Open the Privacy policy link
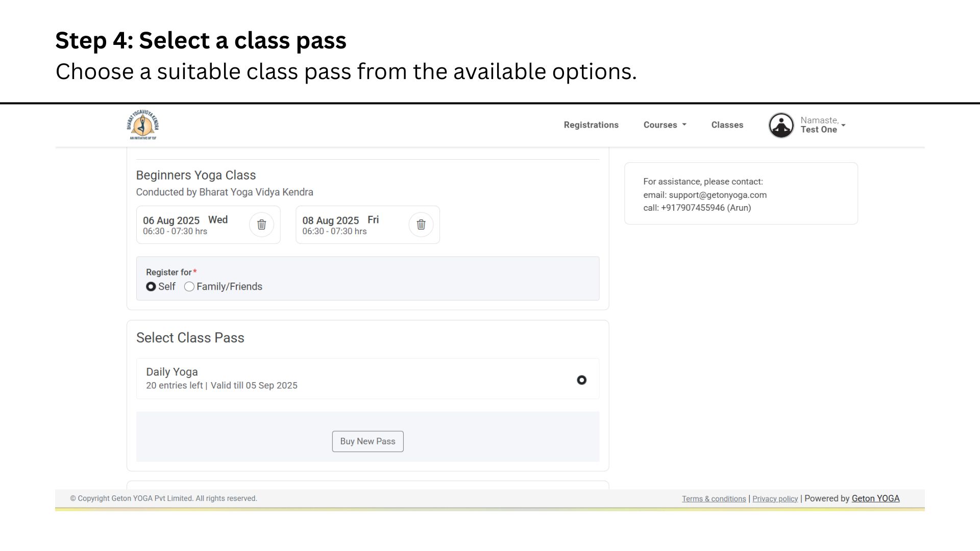Viewport: 980px width, 551px height. coord(775,499)
